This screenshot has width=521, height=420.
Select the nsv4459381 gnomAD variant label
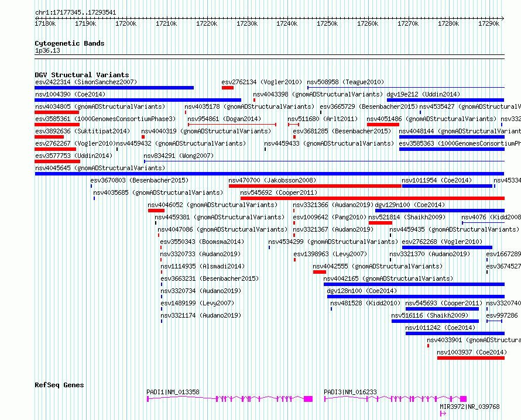click(x=220, y=217)
